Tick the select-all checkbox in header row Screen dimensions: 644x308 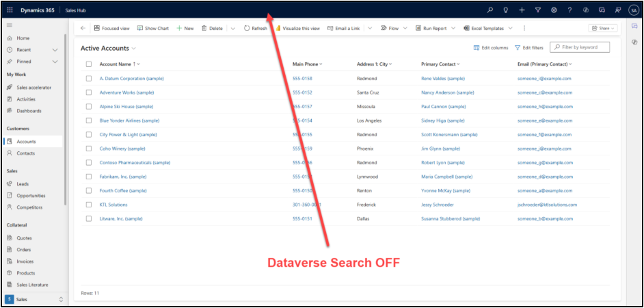(88, 64)
